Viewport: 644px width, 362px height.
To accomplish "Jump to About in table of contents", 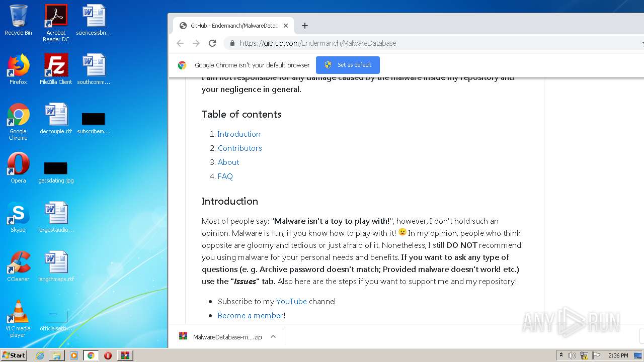I will click(x=228, y=162).
